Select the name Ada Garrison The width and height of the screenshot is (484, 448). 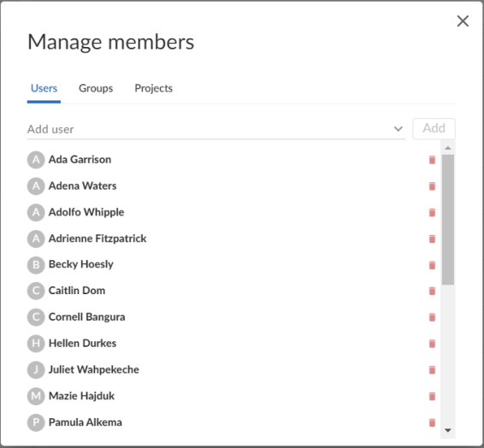tap(80, 160)
